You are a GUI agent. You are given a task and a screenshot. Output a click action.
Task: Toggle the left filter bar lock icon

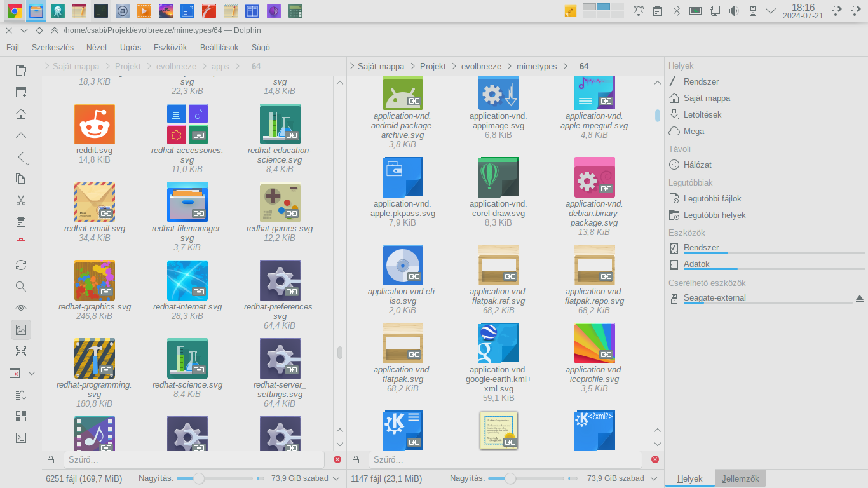tap(51, 459)
